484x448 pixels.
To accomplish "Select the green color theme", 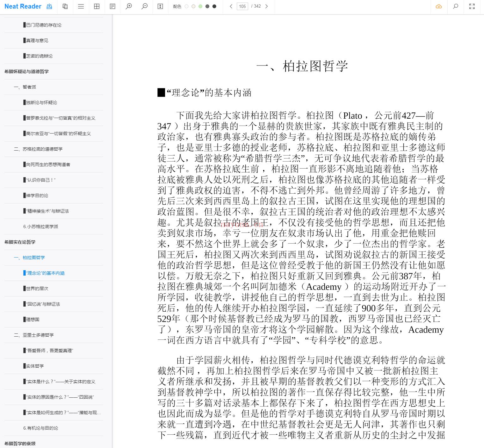I will pos(200,6).
